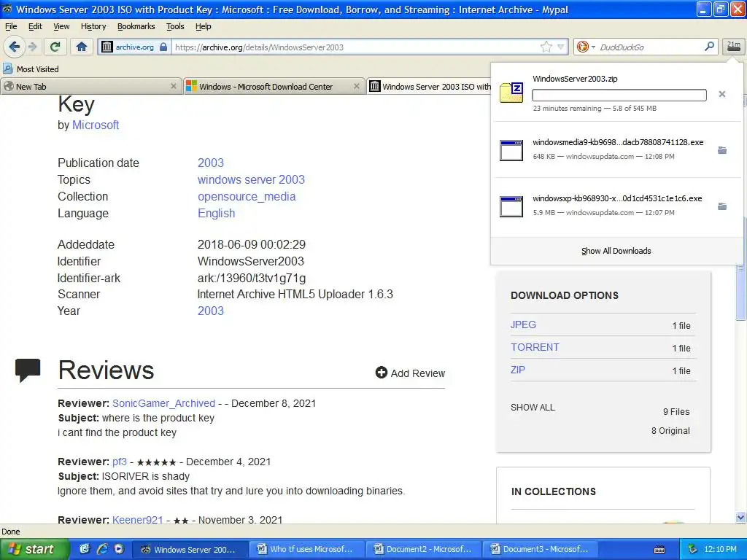This screenshot has height=560, width=747.
Task: Open the Microsoft author link
Action: 96,125
